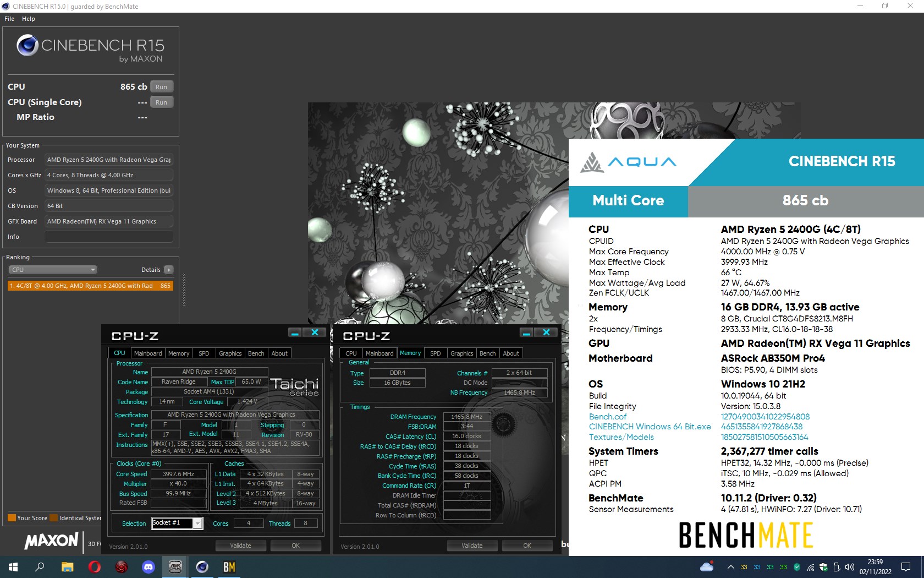The image size is (924, 578).
Task: Open Mainboard tab in right CPU-Z window
Action: [x=380, y=353]
